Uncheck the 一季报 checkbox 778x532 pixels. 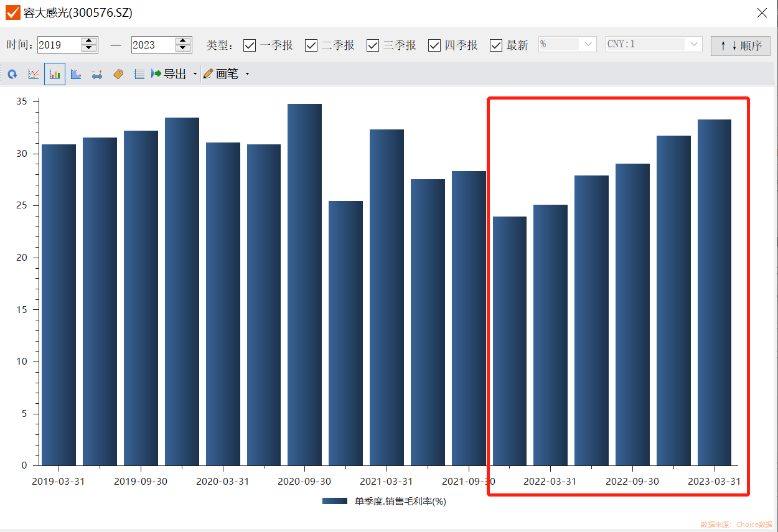[250, 45]
